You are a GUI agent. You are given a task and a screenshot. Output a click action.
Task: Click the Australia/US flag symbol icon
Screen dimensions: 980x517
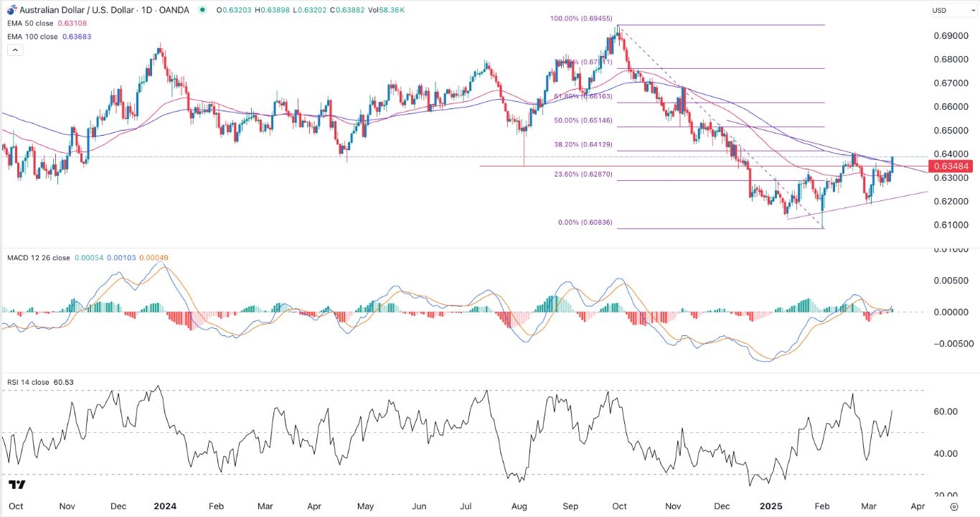11,10
